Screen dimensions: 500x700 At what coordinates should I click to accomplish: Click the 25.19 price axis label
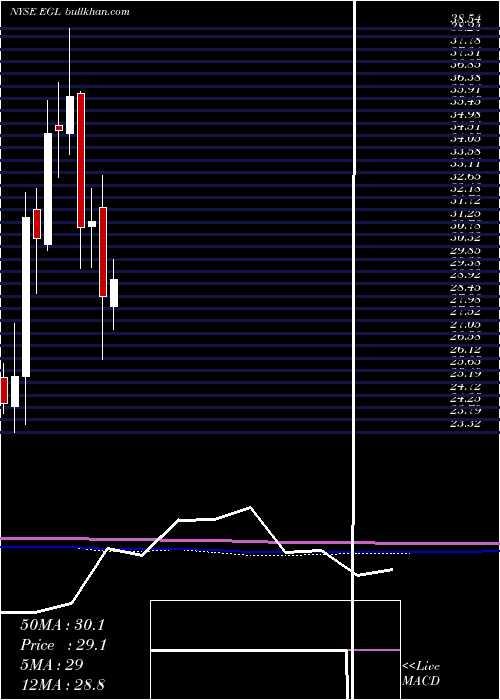point(466,373)
